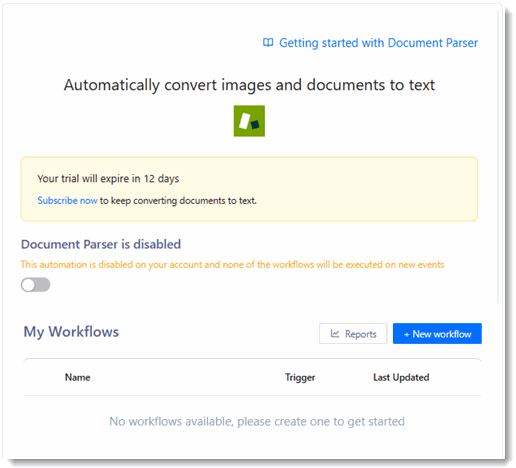Follow the Subscribe now link
This screenshot has height=468, width=516.
pyautogui.click(x=67, y=200)
